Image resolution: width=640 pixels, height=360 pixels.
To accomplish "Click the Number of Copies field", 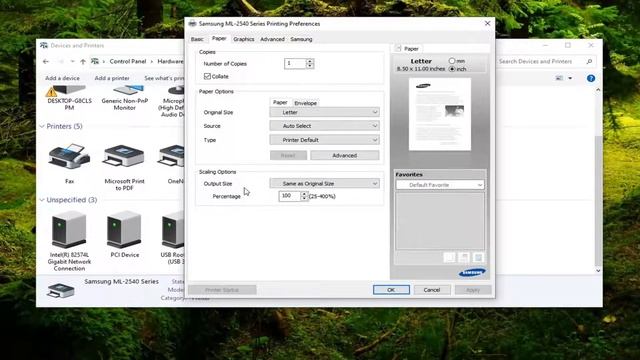I will pyautogui.click(x=295, y=63).
